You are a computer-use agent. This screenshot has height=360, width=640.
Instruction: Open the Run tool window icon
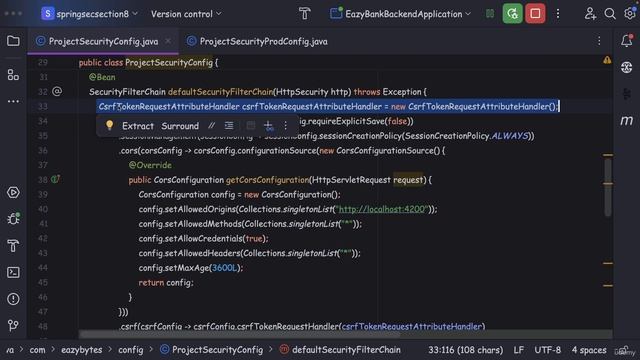coord(13,193)
